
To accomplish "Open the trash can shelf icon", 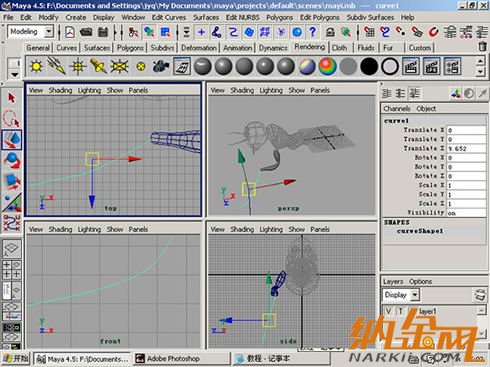I will [482, 47].
